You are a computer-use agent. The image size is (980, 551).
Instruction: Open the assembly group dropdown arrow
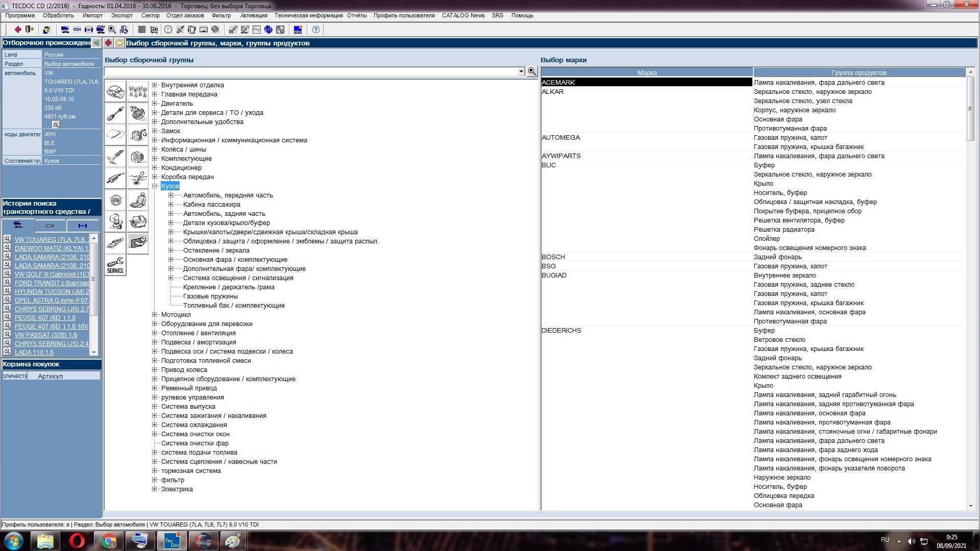pos(521,71)
